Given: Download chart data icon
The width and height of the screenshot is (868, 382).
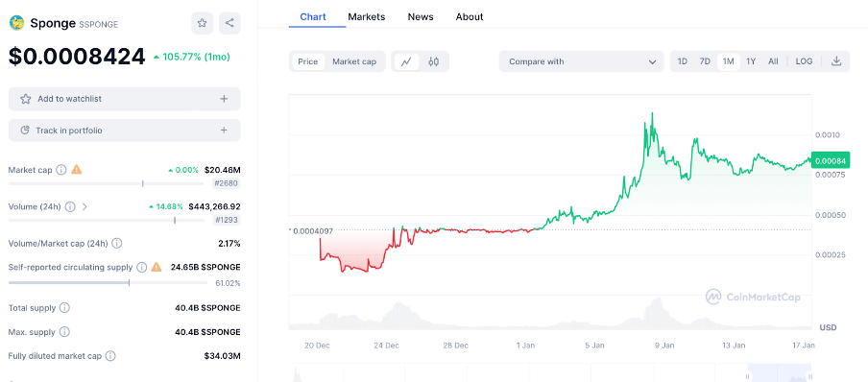Looking at the screenshot, I should (x=836, y=61).
